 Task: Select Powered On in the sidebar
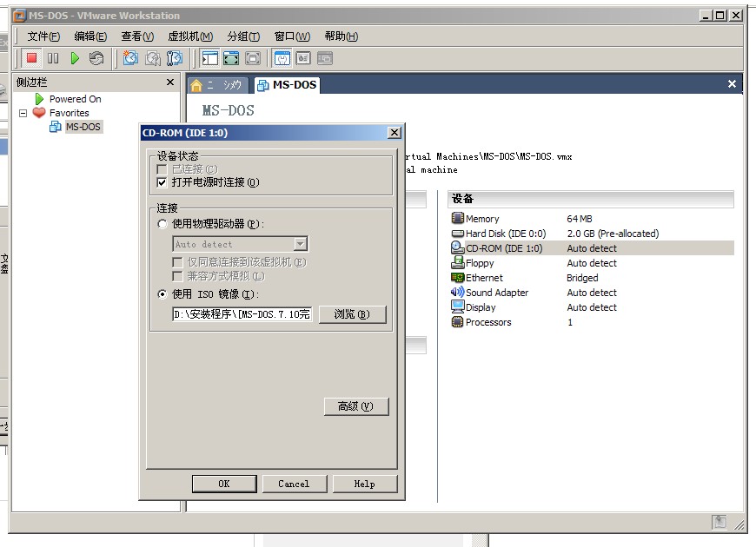click(76, 99)
